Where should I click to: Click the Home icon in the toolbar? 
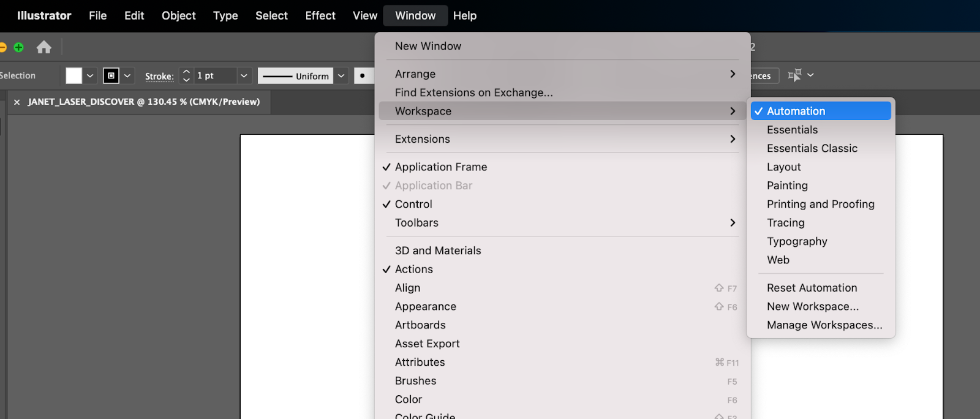(x=43, y=47)
